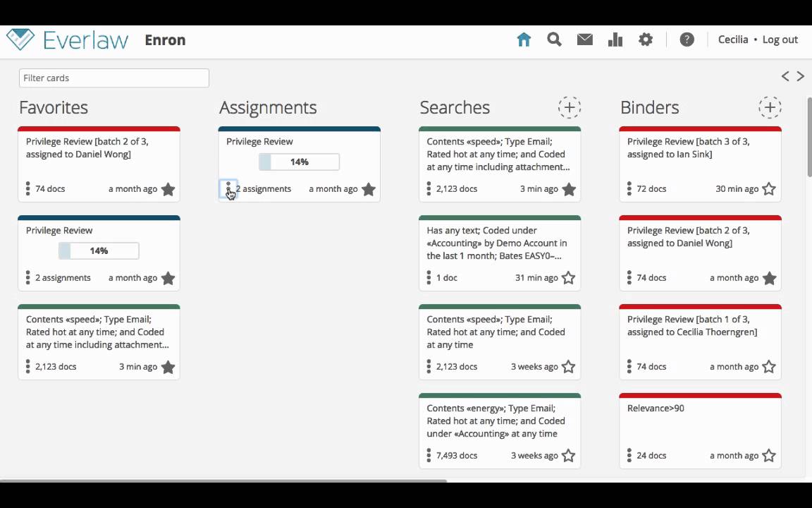This screenshot has width=812, height=508.
Task: Click the left column-scroll arrow
Action: pyautogui.click(x=785, y=76)
